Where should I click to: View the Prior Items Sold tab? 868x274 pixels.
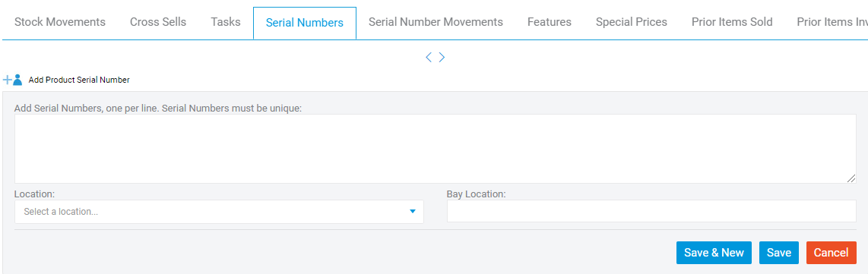point(732,22)
